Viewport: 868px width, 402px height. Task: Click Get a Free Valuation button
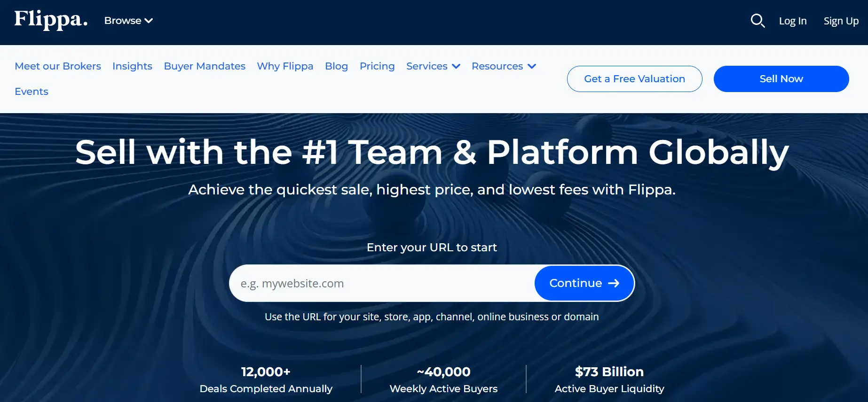634,79
